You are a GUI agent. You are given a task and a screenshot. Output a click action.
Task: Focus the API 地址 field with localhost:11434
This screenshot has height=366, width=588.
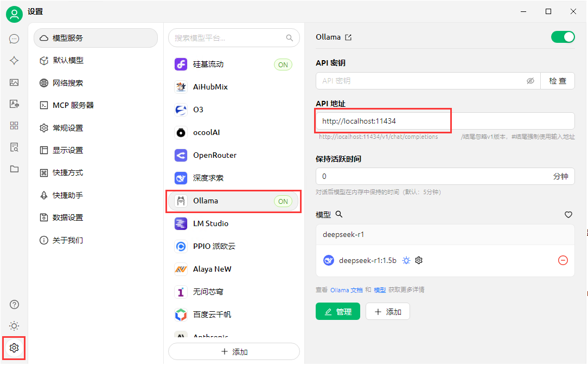445,121
